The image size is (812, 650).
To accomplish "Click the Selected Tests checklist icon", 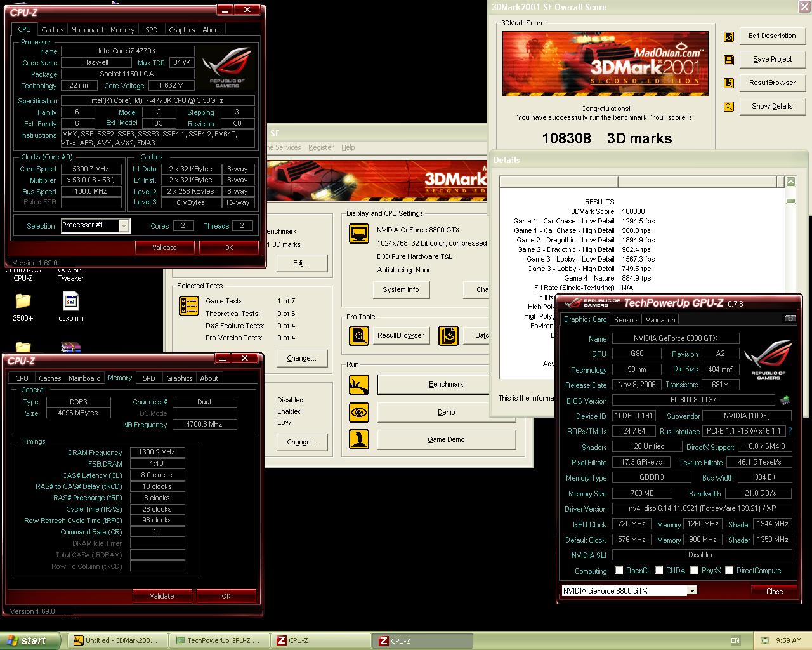I will tap(189, 306).
